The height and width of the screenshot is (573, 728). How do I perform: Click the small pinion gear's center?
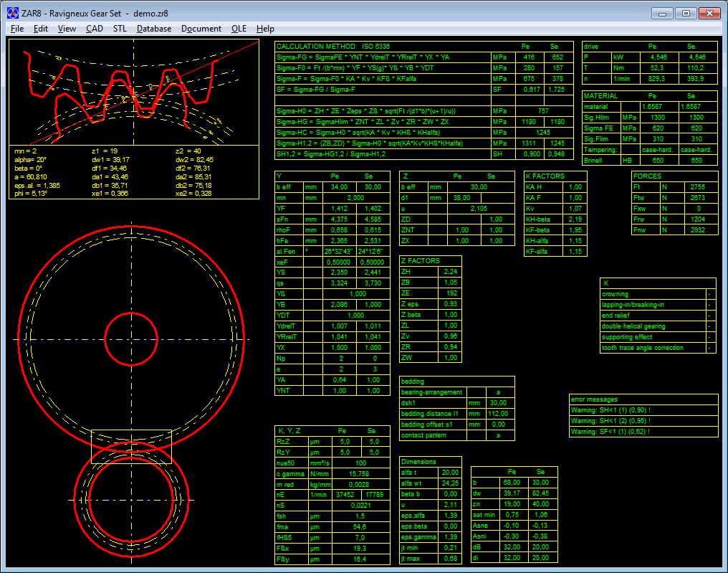132,498
